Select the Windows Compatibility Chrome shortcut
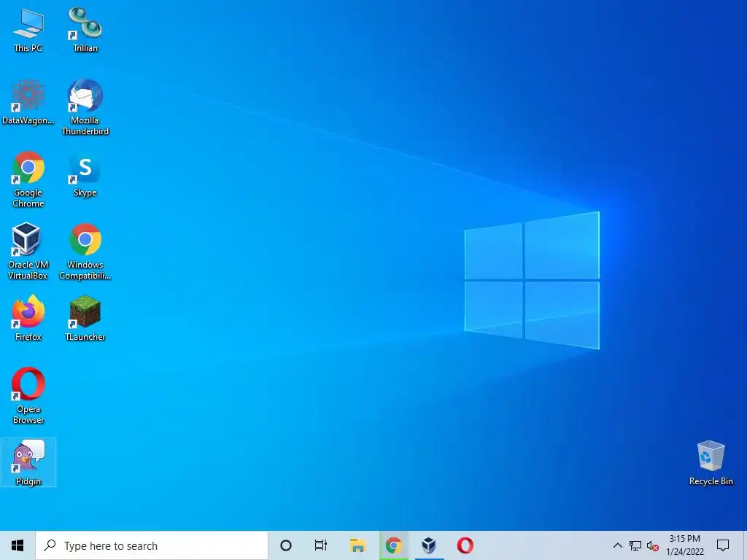Image resolution: width=747 pixels, height=560 pixels. click(x=85, y=252)
